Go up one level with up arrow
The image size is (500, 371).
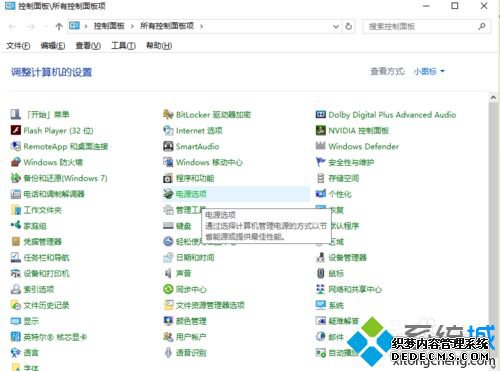[59, 26]
